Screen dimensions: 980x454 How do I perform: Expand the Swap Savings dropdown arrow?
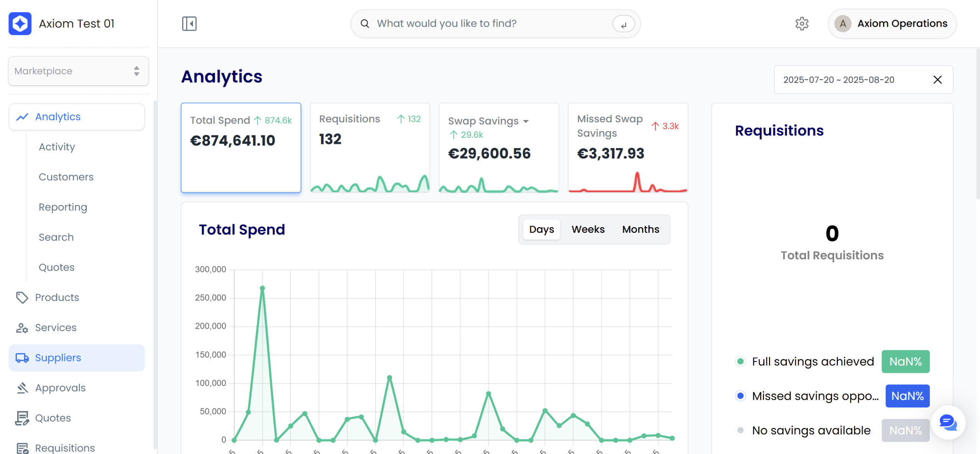point(526,121)
